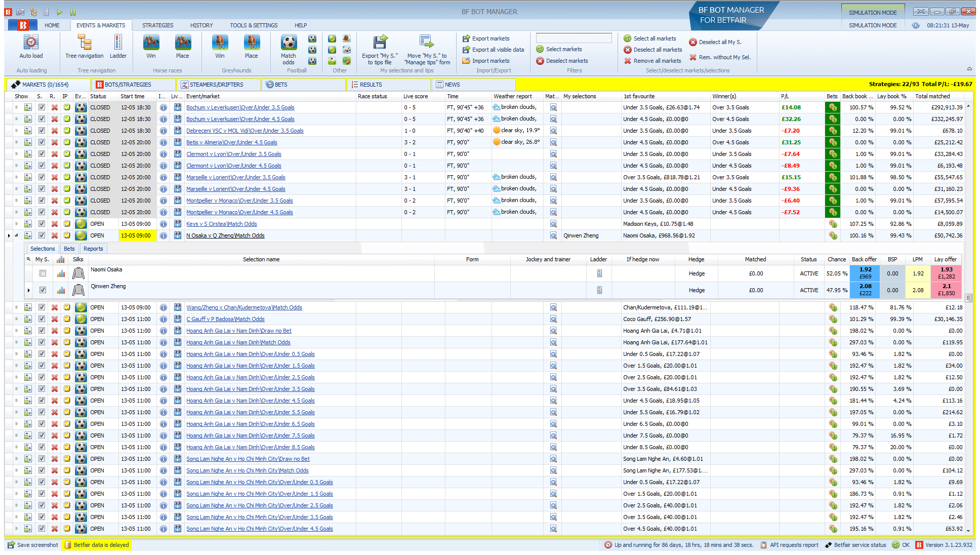Screen dimensions: 980x555
Task: Toggle selected checkbox for Bochum v Leverkusen 3.5 Goals
Action: tap(42, 107)
